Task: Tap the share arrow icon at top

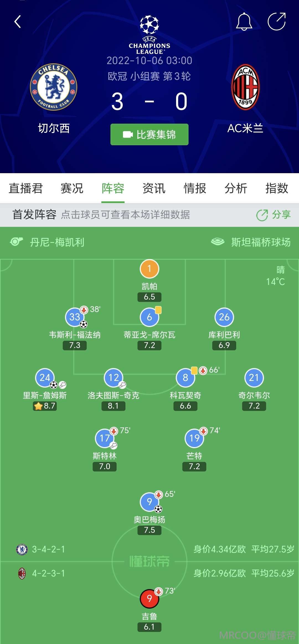Action: point(277,21)
